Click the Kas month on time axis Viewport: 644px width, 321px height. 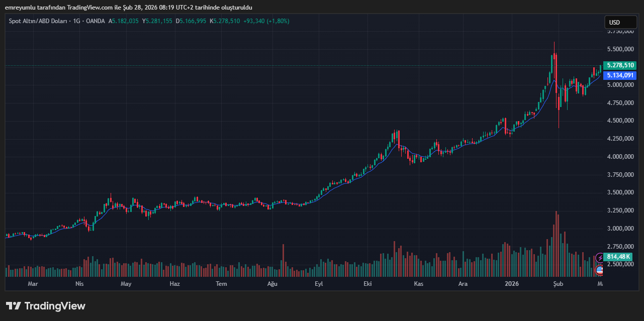pyautogui.click(x=418, y=284)
